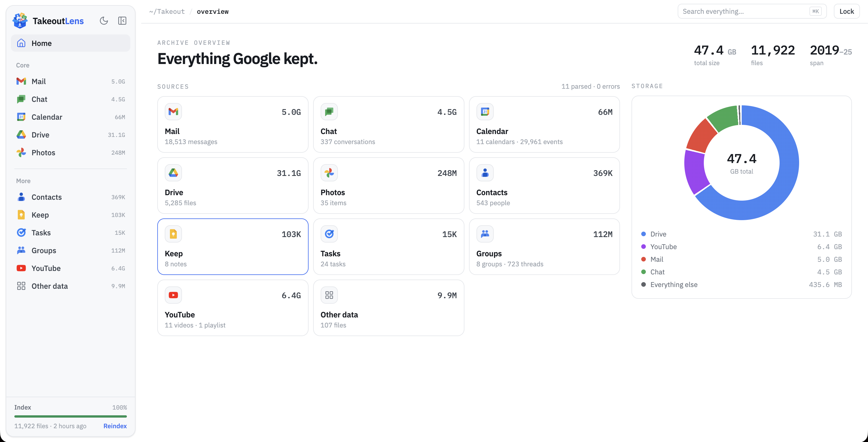
Task: Focus the Search everything field
Action: (752, 11)
